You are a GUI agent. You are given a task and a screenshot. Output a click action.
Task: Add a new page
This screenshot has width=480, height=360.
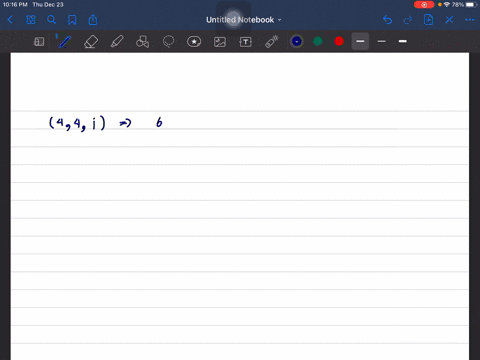point(428,20)
